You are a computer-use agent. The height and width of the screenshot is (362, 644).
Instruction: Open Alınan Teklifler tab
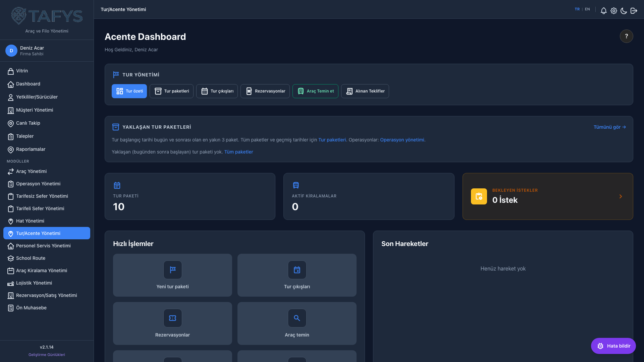[365, 91]
